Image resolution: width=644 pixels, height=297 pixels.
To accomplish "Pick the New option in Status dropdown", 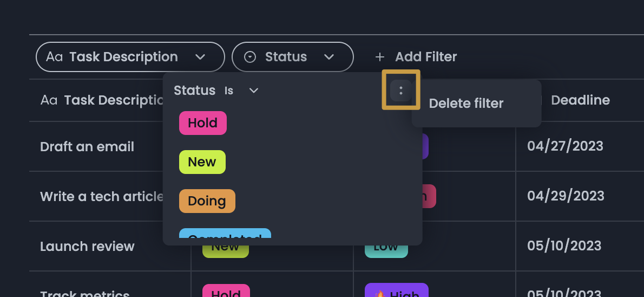I will click(202, 162).
